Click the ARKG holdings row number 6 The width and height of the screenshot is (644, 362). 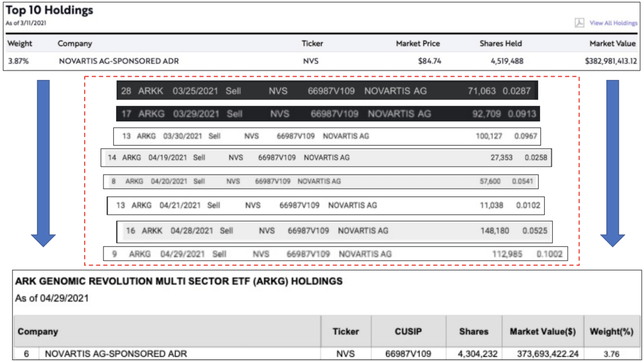pos(26,354)
